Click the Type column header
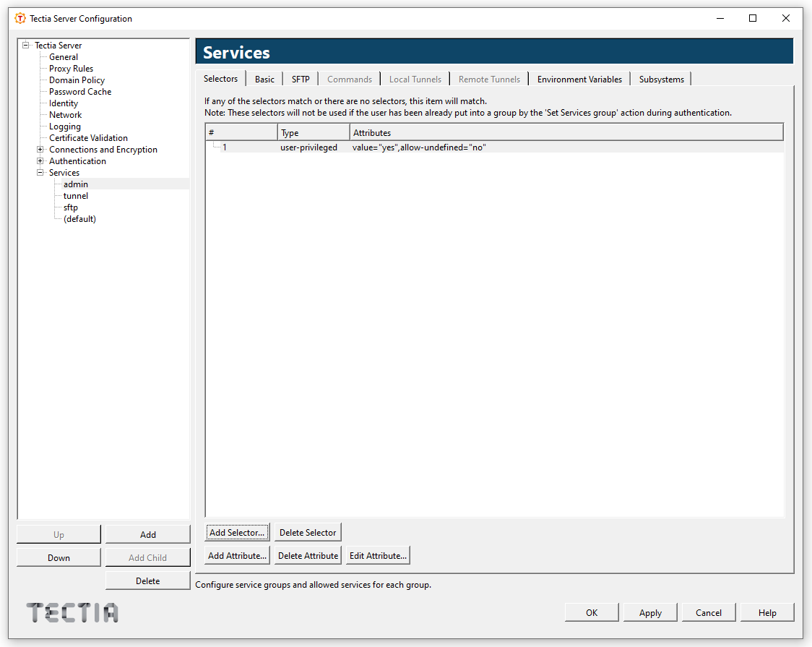The height and width of the screenshot is (647, 812). click(x=314, y=132)
